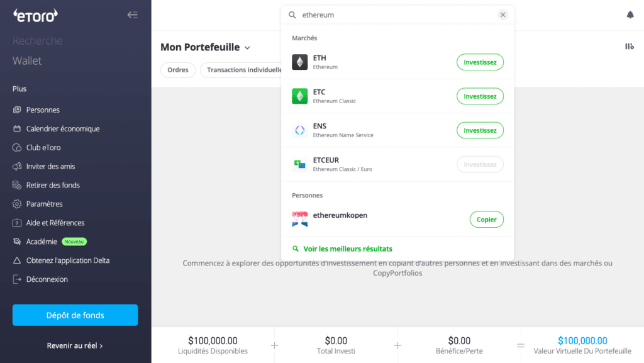Open the Transactions individuelles tab
644x363 pixels.
click(x=241, y=70)
